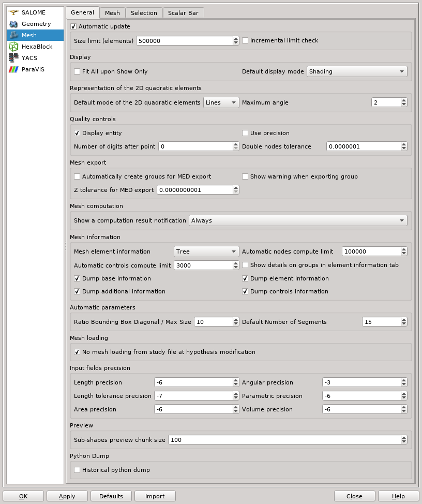Switch to the Scalar Bar tab

tap(183, 13)
